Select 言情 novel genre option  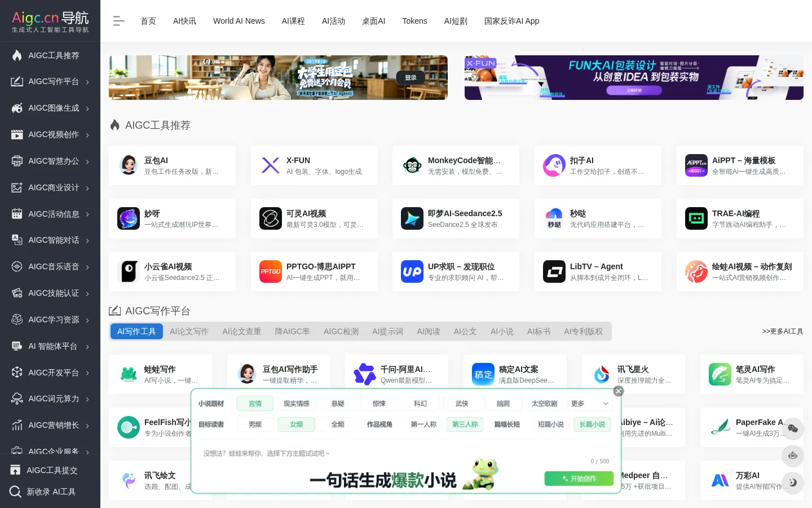click(x=255, y=404)
